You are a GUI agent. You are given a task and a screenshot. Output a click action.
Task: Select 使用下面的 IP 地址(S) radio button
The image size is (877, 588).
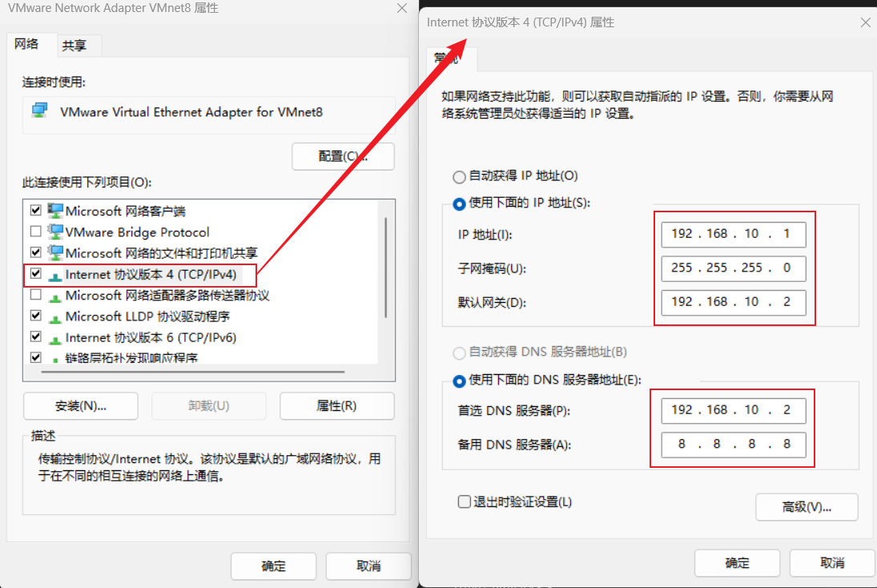tap(459, 204)
